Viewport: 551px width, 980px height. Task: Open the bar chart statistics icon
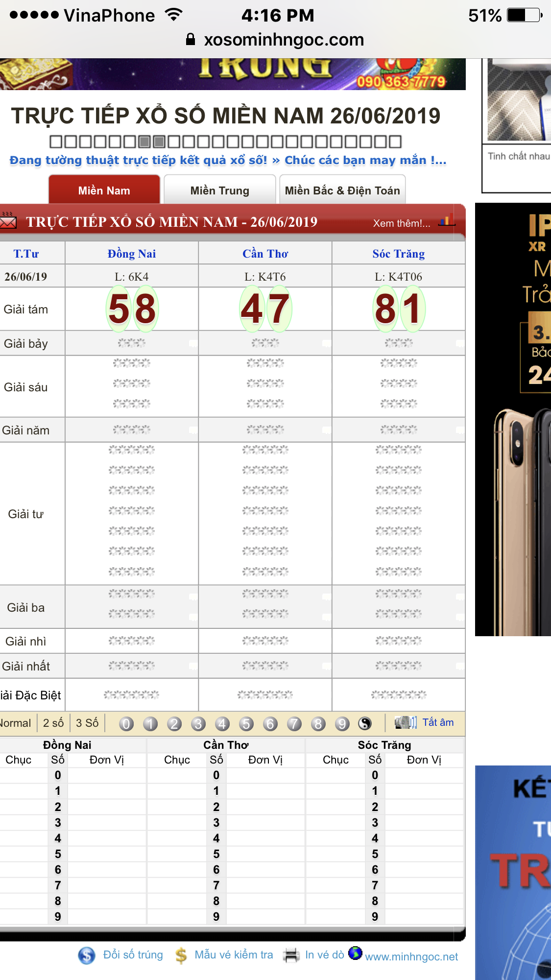pyautogui.click(x=446, y=221)
